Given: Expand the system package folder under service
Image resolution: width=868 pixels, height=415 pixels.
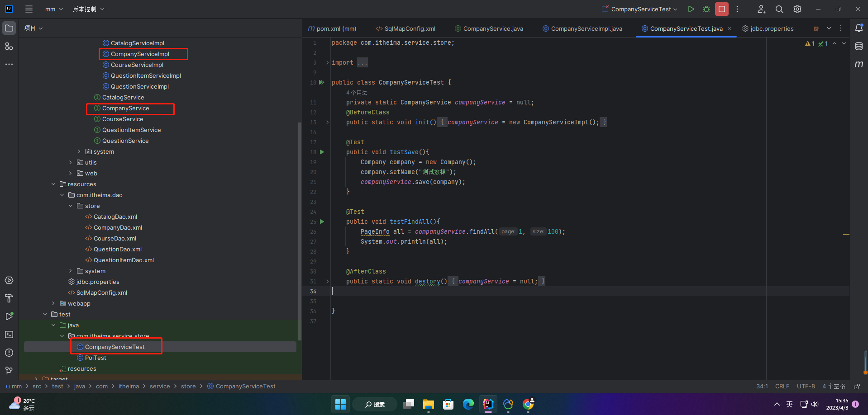Looking at the screenshot, I should 79,152.
